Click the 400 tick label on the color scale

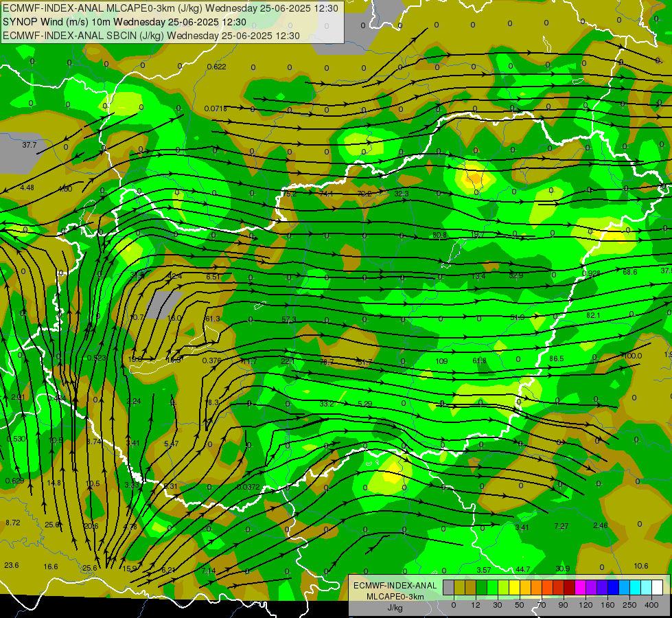[651, 605]
